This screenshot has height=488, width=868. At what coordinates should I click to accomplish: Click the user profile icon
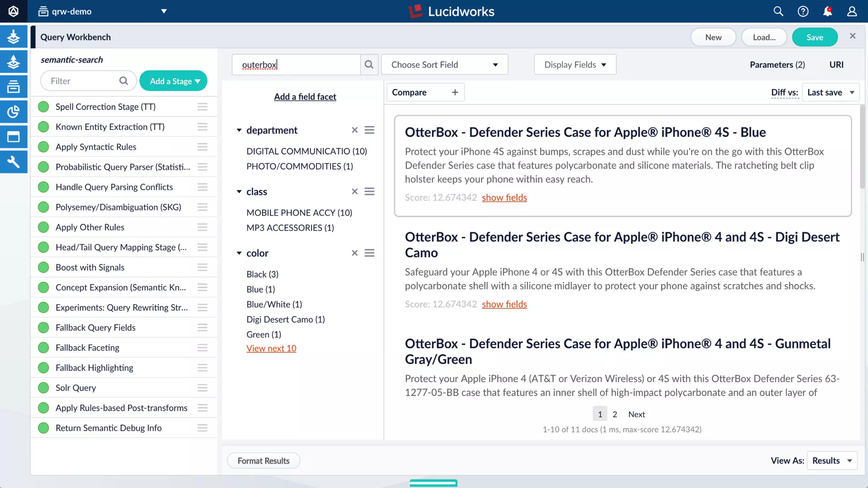[x=852, y=11]
